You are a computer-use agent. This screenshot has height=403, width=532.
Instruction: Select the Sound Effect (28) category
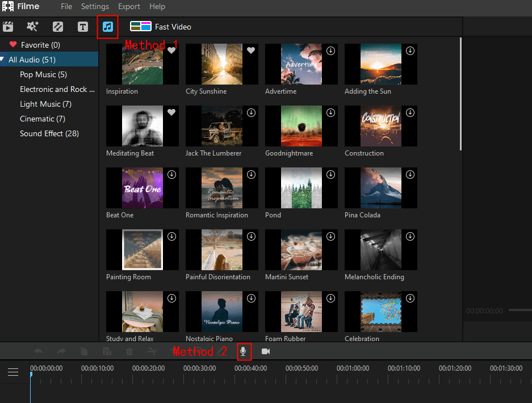[49, 133]
